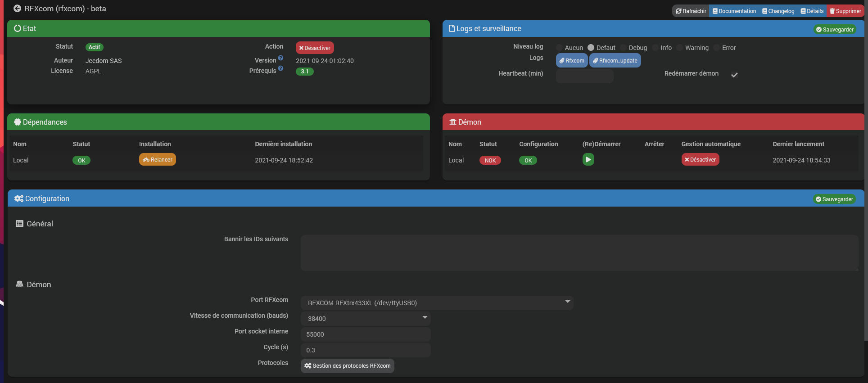
Task: Save Configuration with the Sauvegarder button
Action: (834, 199)
